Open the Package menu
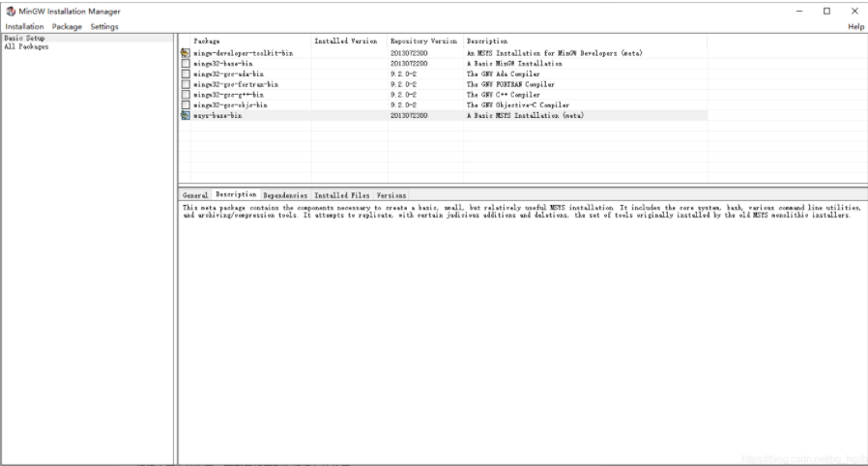The width and height of the screenshot is (868, 466). point(67,26)
